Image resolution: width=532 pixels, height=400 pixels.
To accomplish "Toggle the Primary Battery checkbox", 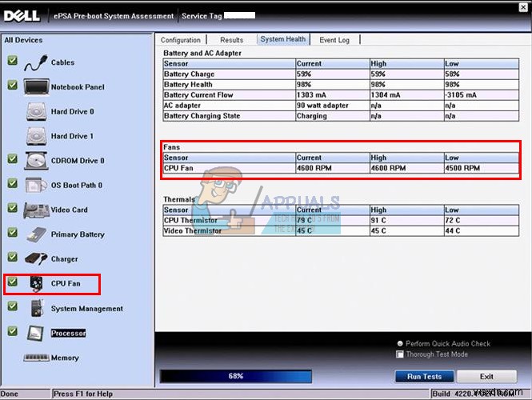I will (13, 233).
